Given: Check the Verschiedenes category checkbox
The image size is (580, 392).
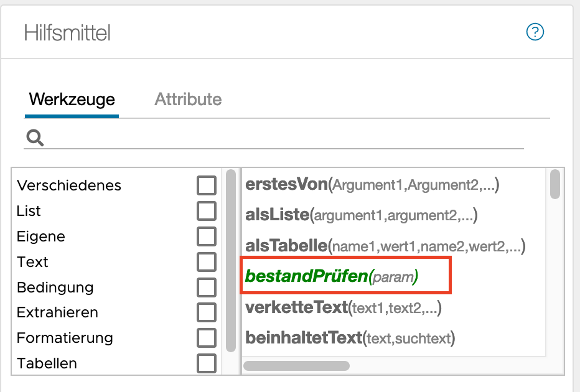Looking at the screenshot, I should click(x=207, y=185).
